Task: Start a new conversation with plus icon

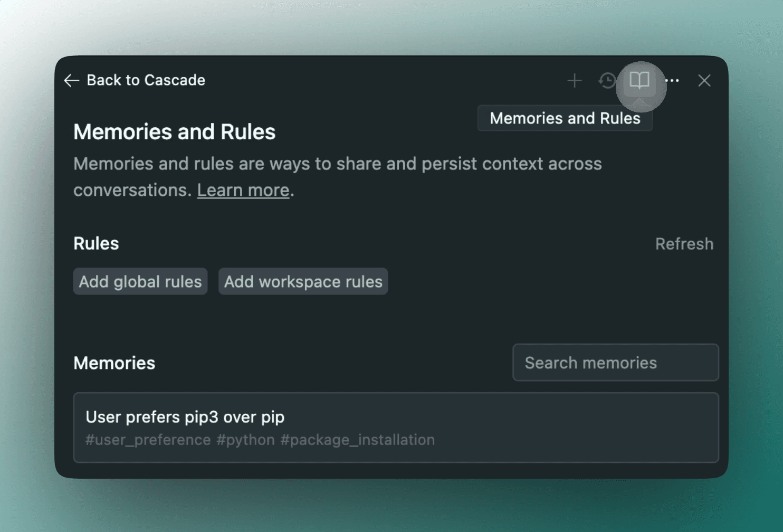Action: (575, 81)
